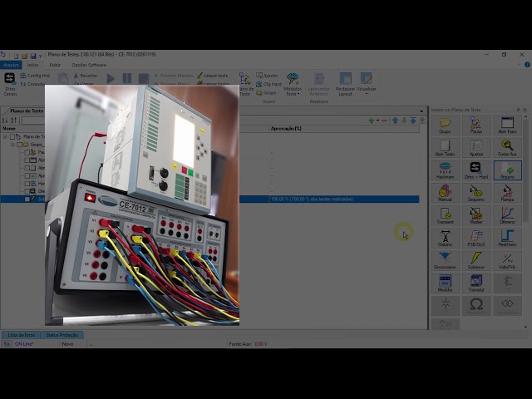This screenshot has height=399, width=532.
Task: Switch to Status Proteção tab
Action: [62, 335]
